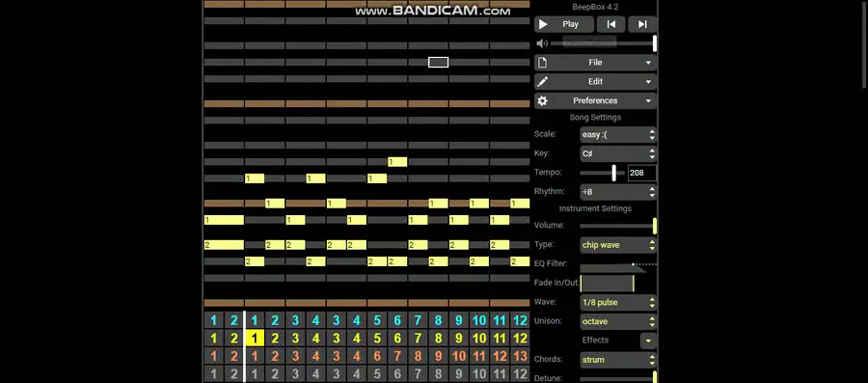Click the speaker volume icon

542,43
